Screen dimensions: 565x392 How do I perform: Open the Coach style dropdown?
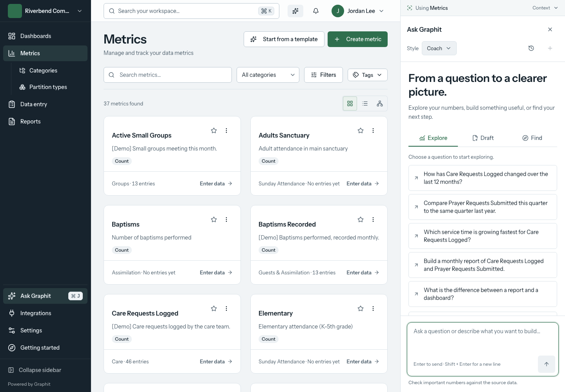point(439,48)
